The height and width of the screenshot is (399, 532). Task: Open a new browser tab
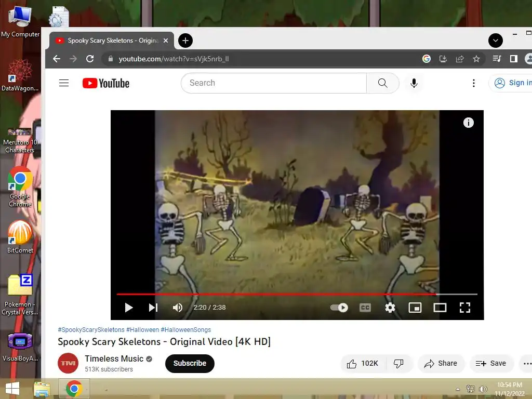[185, 41]
